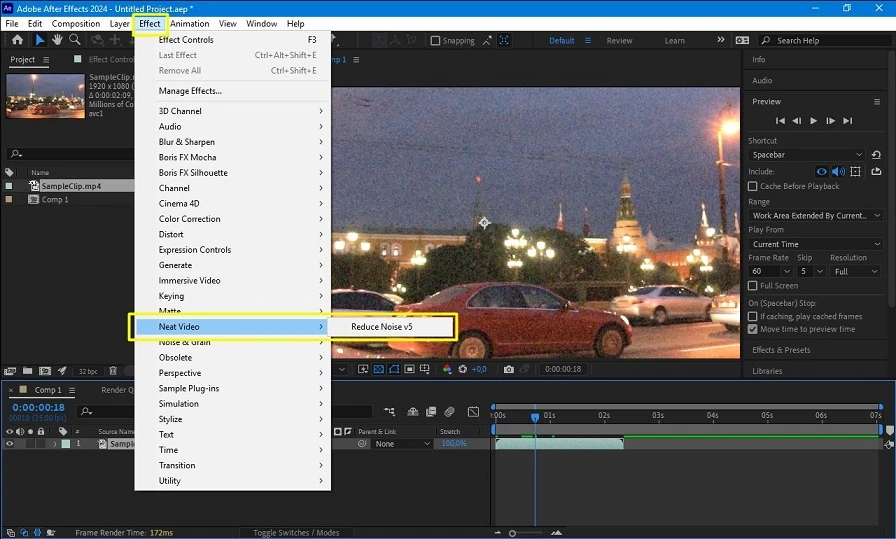Open the Range Work Area dropdown
Screen dimensions: 896x539
tap(815, 215)
